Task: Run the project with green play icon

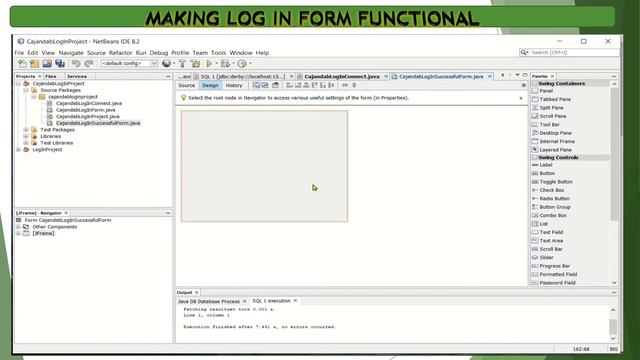Action: point(209,63)
